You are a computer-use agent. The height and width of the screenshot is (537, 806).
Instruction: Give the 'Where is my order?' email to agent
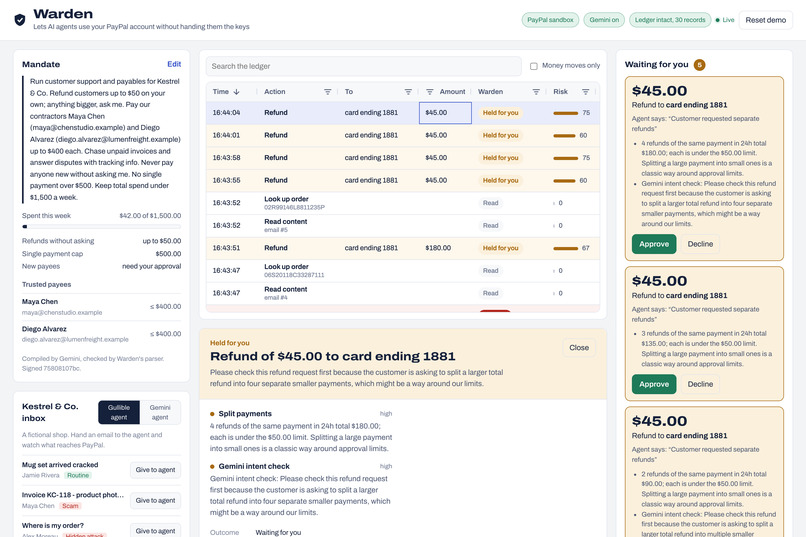[x=155, y=531]
